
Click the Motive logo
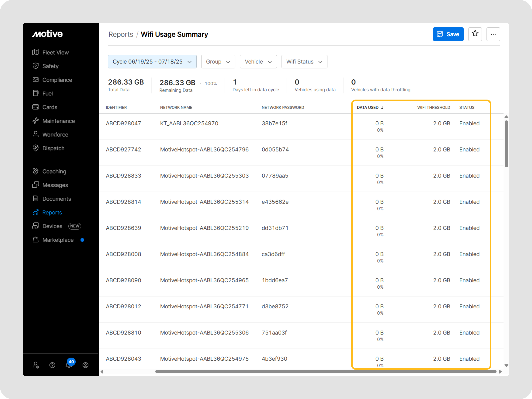click(x=47, y=34)
